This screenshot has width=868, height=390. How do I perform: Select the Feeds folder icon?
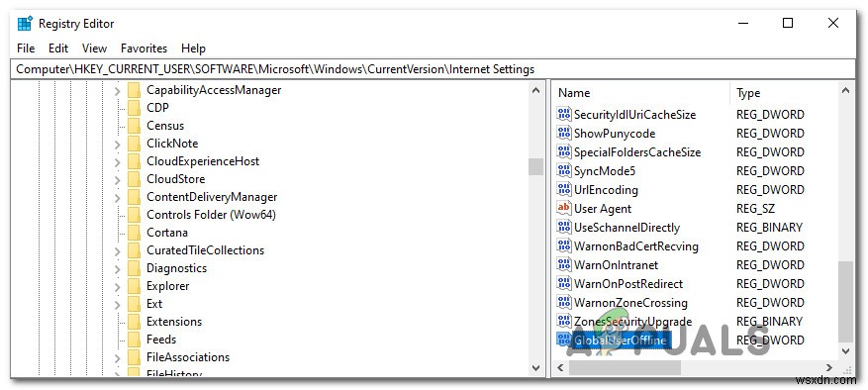(134, 340)
